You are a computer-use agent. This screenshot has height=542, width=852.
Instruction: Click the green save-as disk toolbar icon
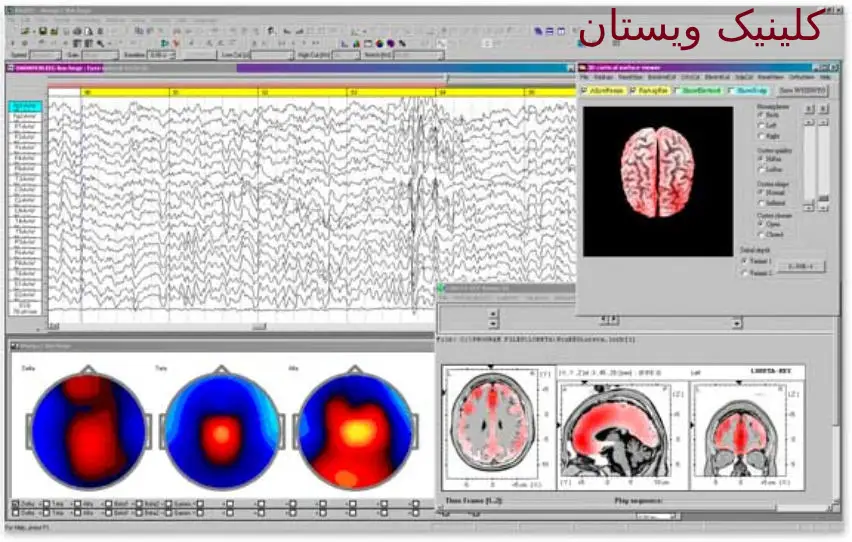pos(54,32)
